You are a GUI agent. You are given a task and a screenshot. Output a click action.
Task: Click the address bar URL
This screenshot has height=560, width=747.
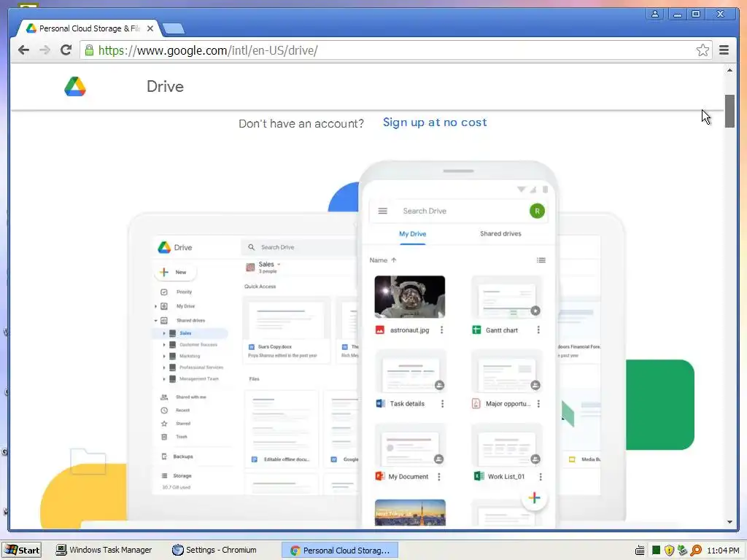[x=208, y=50]
